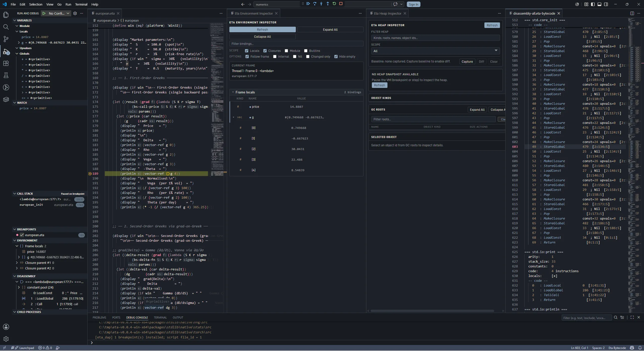Switch to the Eta Heap Inspector tab
Viewport: 644px width, 351px height.
tap(387, 13)
